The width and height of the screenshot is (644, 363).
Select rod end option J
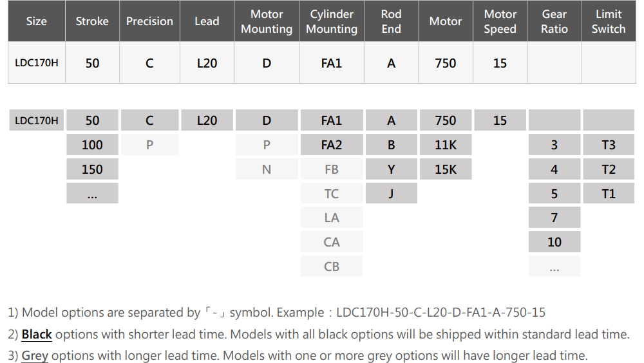(391, 193)
